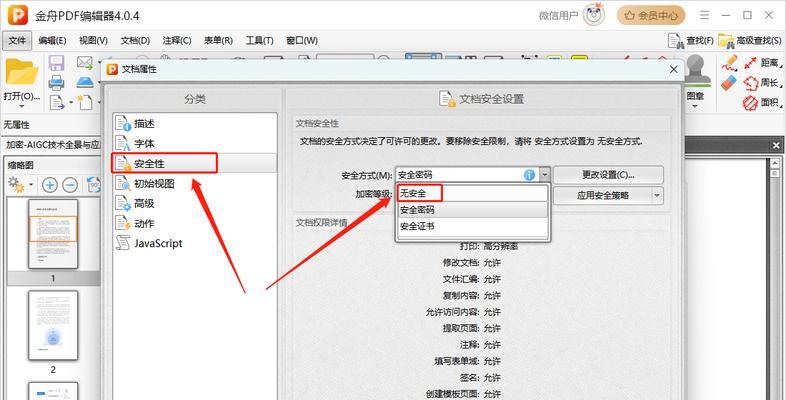
Task: Open Advanced Find (高级查找)
Action: pos(751,41)
